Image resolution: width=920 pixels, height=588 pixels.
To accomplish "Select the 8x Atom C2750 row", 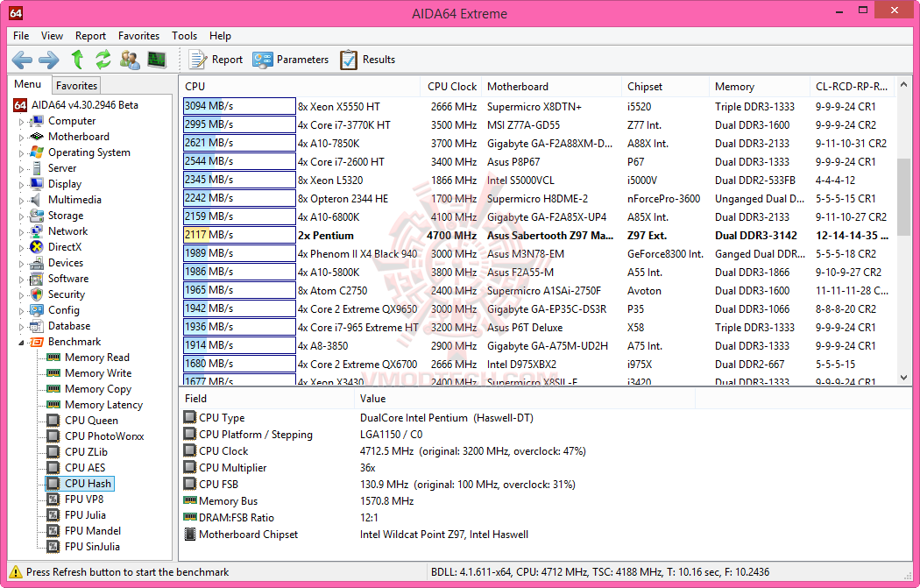I will 539,290.
